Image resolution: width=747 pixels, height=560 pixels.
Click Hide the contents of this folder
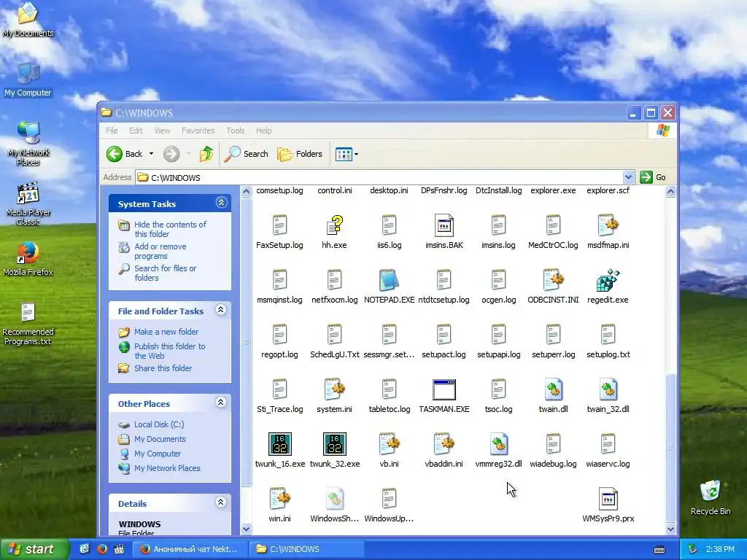[x=170, y=229]
